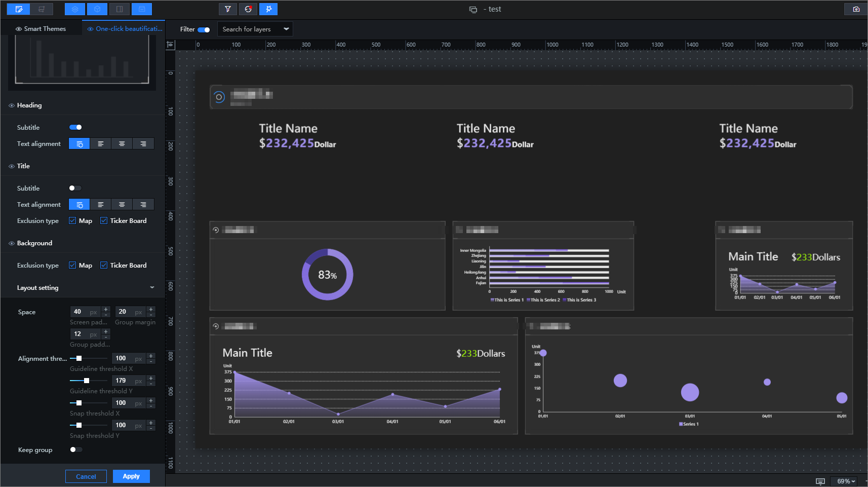The height and width of the screenshot is (487, 868).
Task: Center-align the Heading text
Action: (122, 144)
